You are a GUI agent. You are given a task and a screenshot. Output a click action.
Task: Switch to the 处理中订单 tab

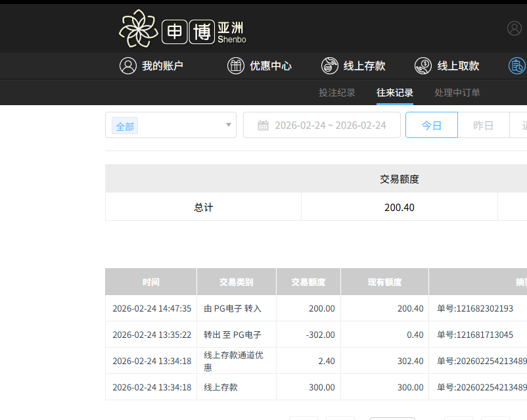click(x=457, y=93)
